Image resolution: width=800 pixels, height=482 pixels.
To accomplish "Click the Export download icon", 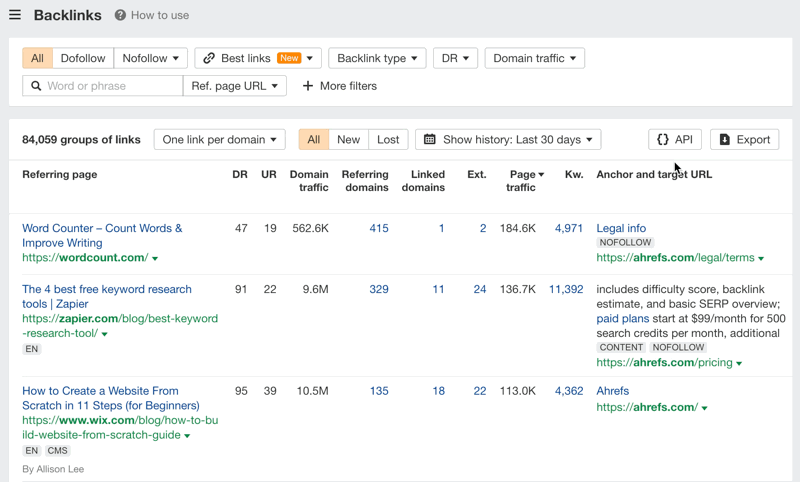I will (725, 140).
